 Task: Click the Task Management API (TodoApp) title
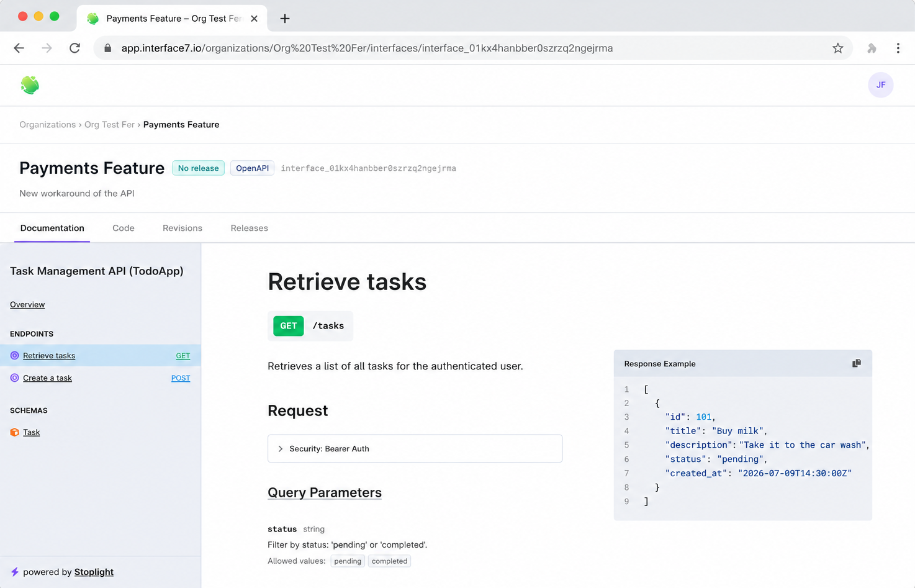pos(96,271)
